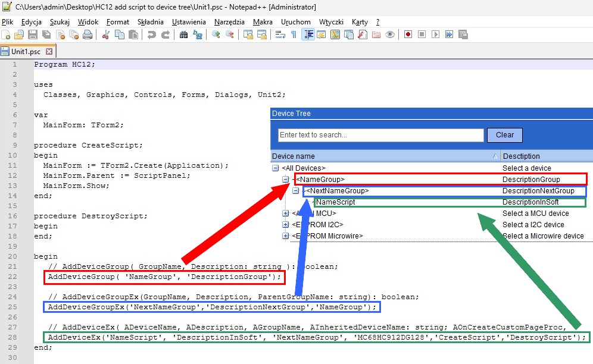Toggle the indent guide button
The height and width of the screenshot is (364, 593).
click(x=308, y=35)
